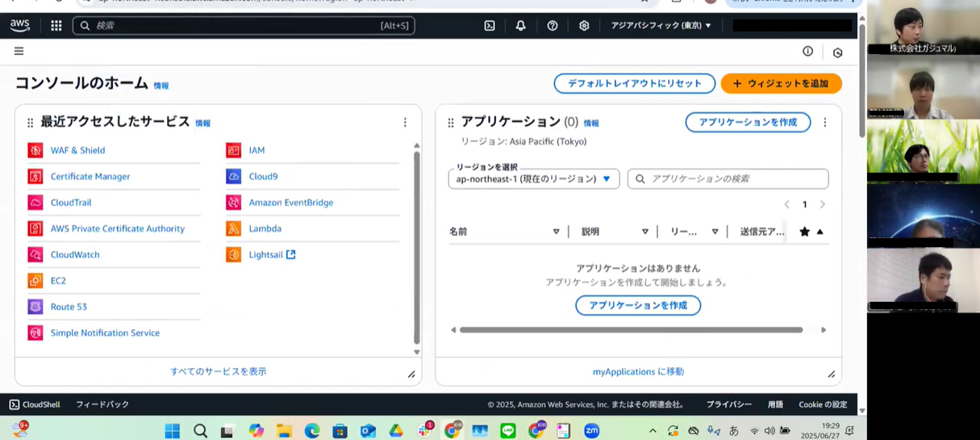Screen dimensions: 980x440
Task: Open the region selector アジアパシフィック (東京)
Action: (661, 26)
